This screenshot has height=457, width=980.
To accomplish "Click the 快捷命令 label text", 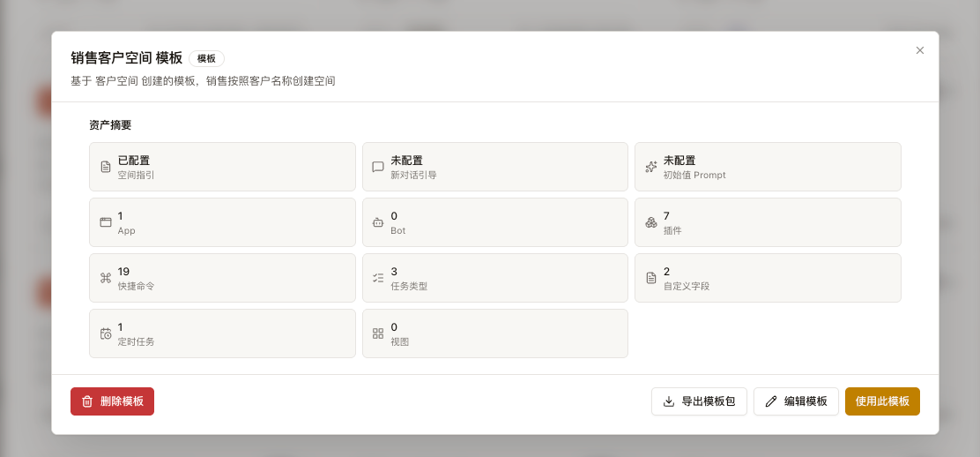I will click(x=137, y=286).
